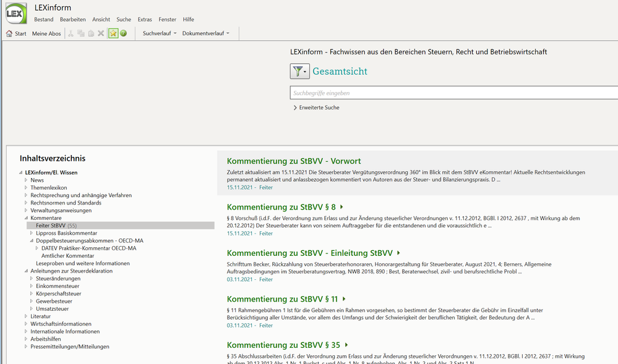Open the Suche menu

pyautogui.click(x=124, y=19)
